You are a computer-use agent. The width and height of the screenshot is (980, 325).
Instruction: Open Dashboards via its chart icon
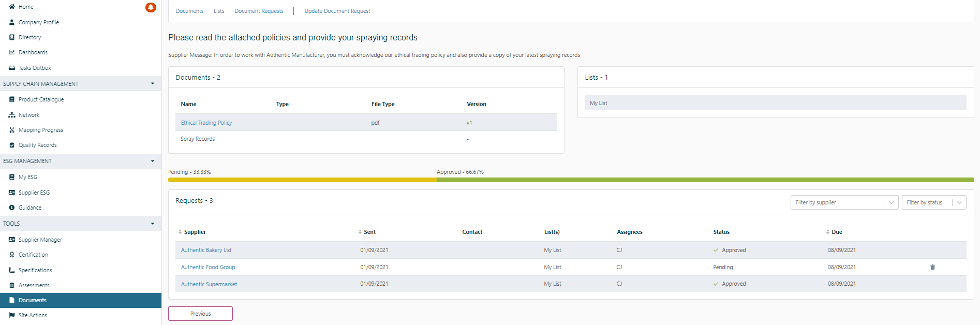pyautogui.click(x=12, y=52)
